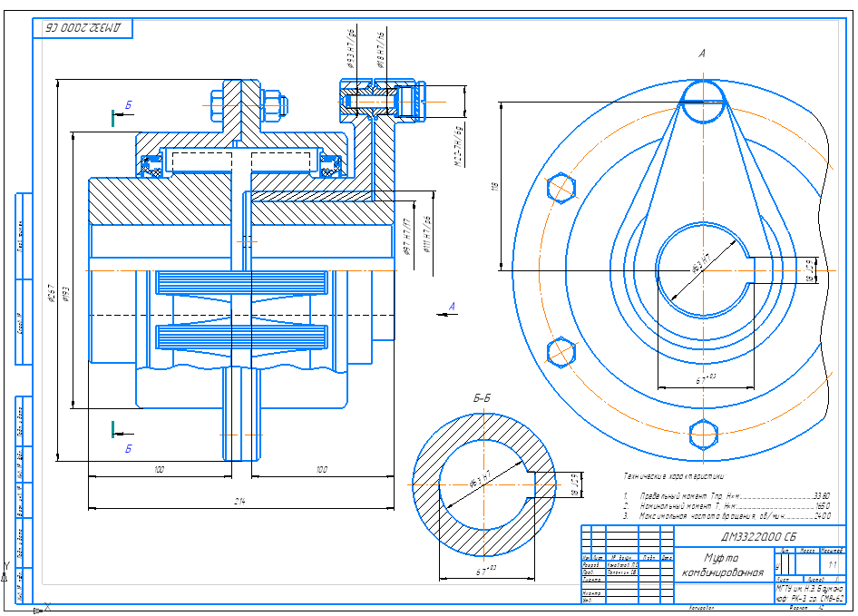Image resolution: width=858 pixels, height=616 pixels.
Task: Select the ø193 diameter dimension text
Action: [70, 293]
